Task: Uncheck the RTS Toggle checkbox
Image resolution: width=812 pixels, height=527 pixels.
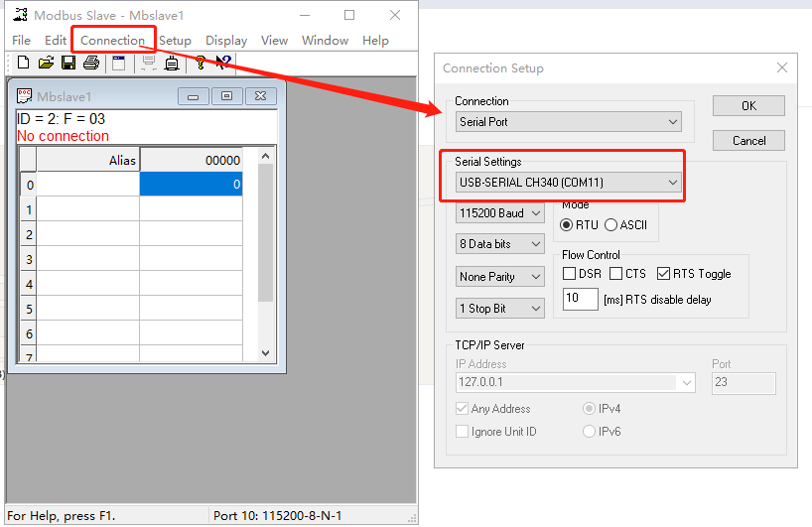Action: click(663, 274)
